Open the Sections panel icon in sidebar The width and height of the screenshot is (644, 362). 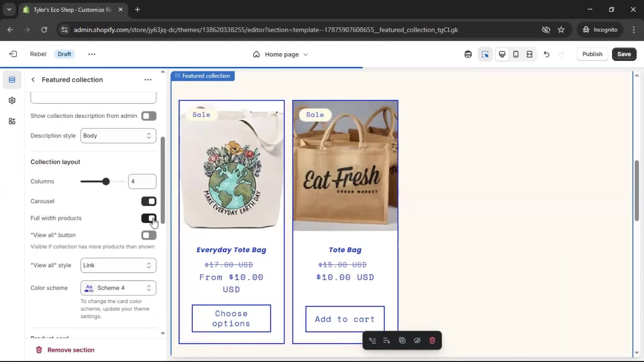12,80
